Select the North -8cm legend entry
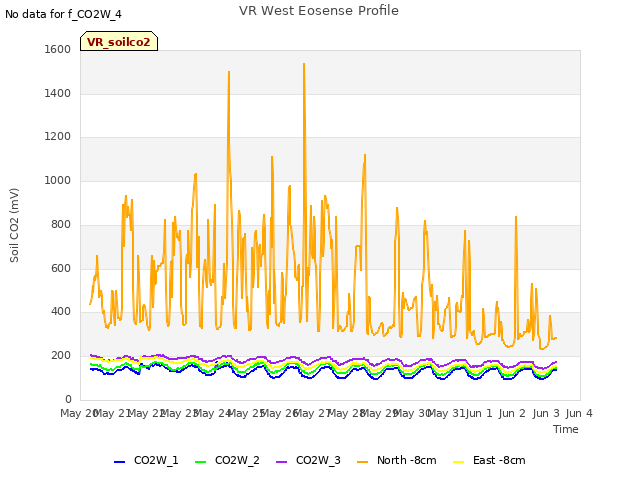Image resolution: width=640 pixels, height=480 pixels. tap(396, 460)
